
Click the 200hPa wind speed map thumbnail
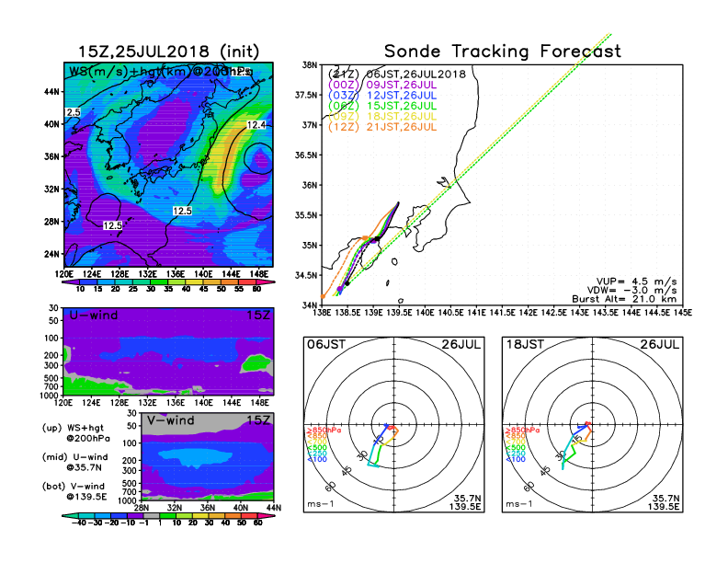pos(168,165)
